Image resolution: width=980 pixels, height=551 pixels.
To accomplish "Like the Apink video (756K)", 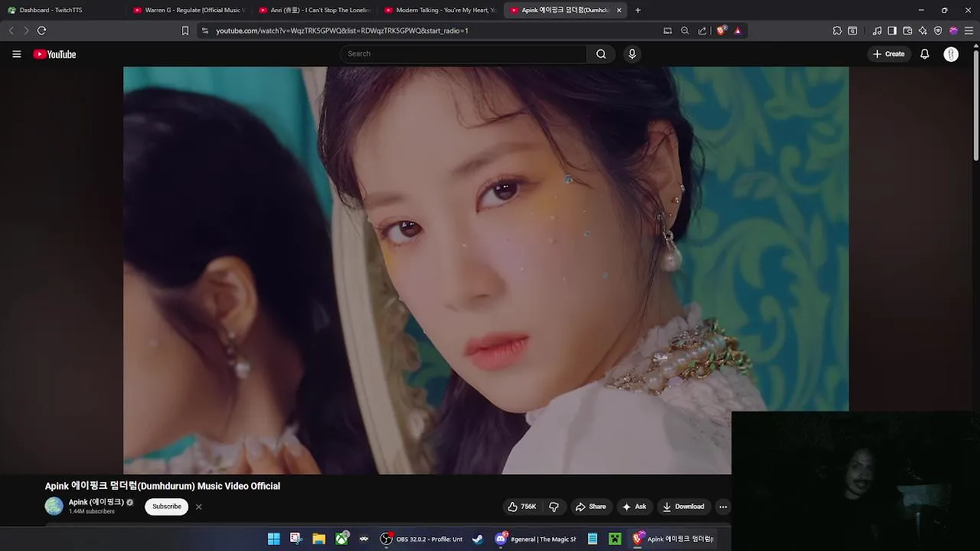I will point(521,507).
